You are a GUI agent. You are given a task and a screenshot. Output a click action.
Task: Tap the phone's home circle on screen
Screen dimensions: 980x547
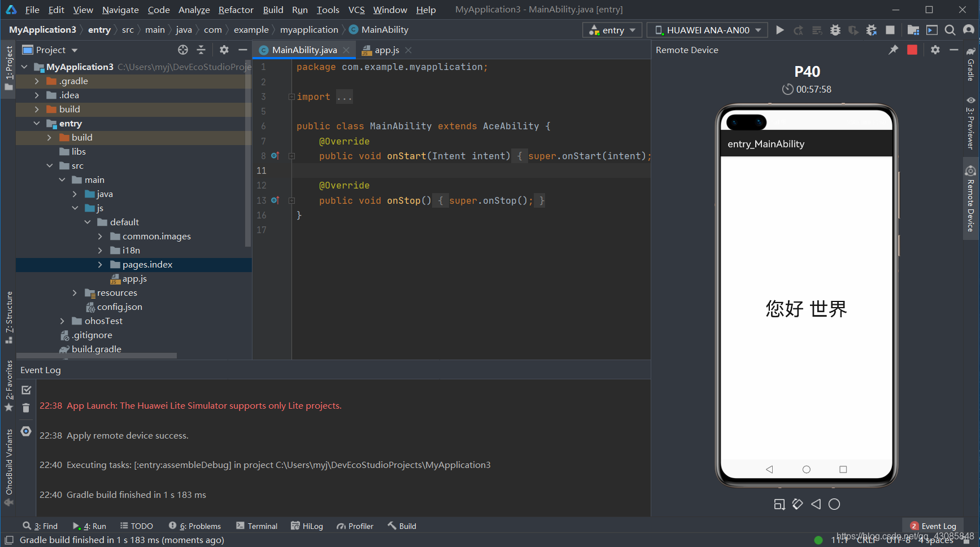click(806, 469)
